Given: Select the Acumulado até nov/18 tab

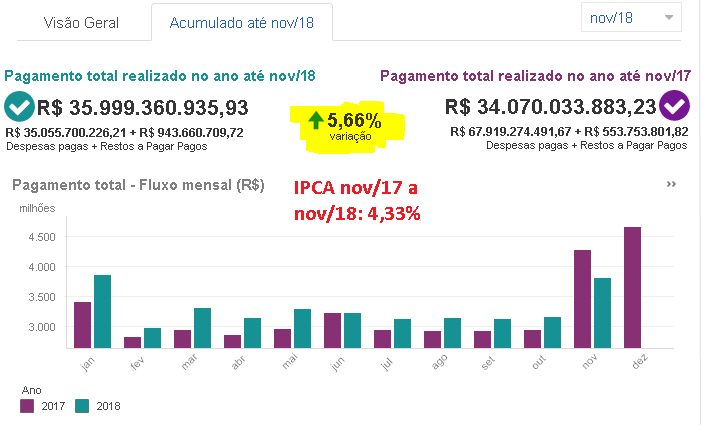Looking at the screenshot, I should pos(241,21).
